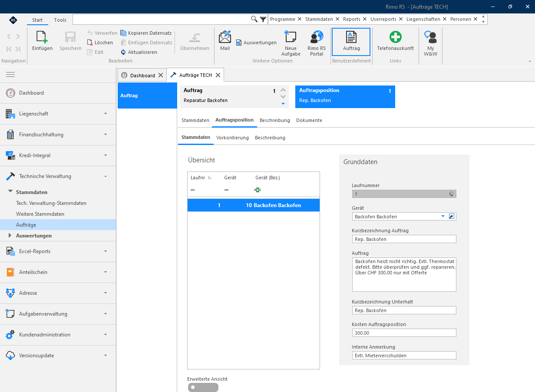Expand the Finanzbuchhaltung sidebar section

click(58, 135)
